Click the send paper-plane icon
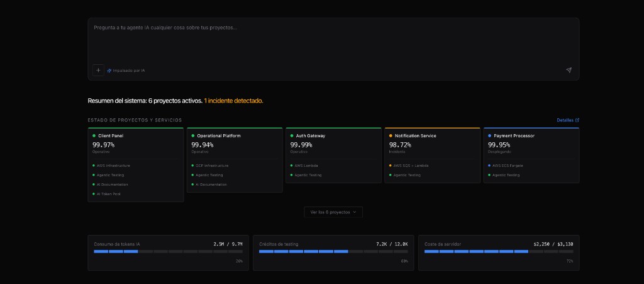Viewport: 644px width, 284px height. (569, 71)
